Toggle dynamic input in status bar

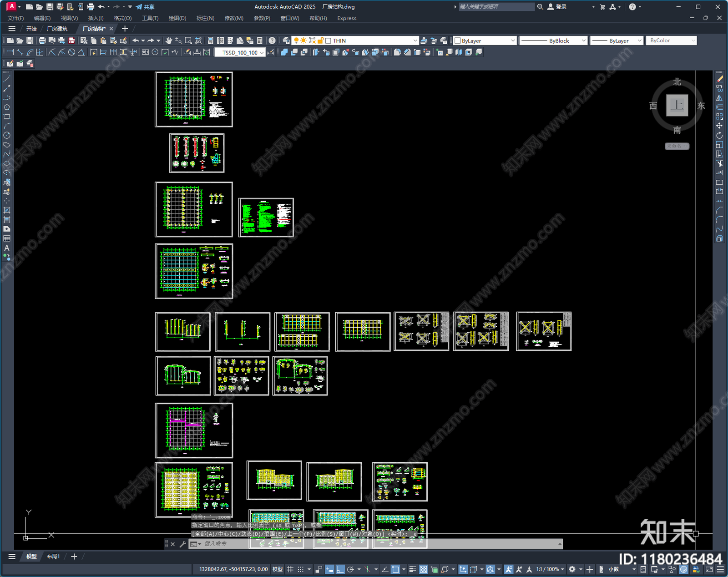329,569
